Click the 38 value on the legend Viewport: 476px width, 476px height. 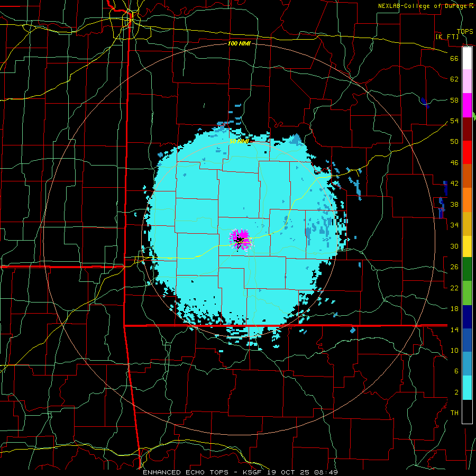coord(454,204)
